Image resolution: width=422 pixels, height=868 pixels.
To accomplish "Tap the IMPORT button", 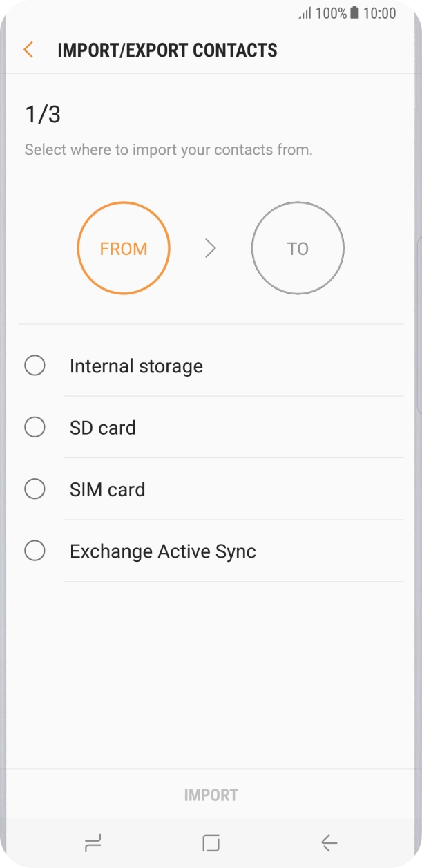I will point(211,794).
